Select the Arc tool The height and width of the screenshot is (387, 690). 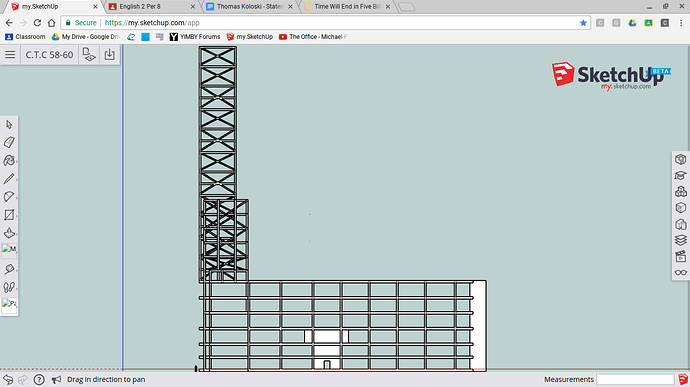pos(9,196)
